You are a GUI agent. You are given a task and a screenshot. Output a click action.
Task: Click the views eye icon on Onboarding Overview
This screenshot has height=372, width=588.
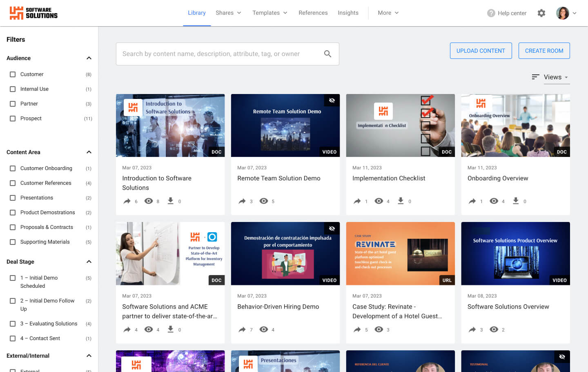coord(494,201)
